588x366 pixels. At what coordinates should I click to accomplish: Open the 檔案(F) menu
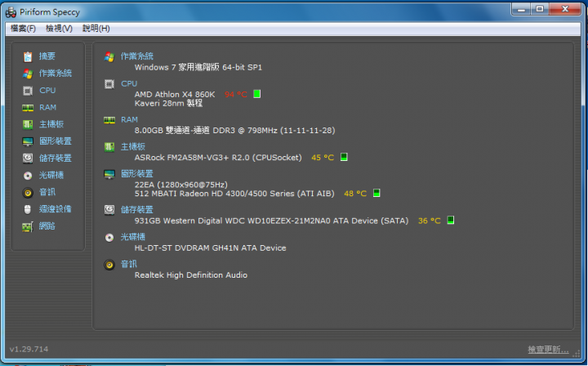coord(23,29)
